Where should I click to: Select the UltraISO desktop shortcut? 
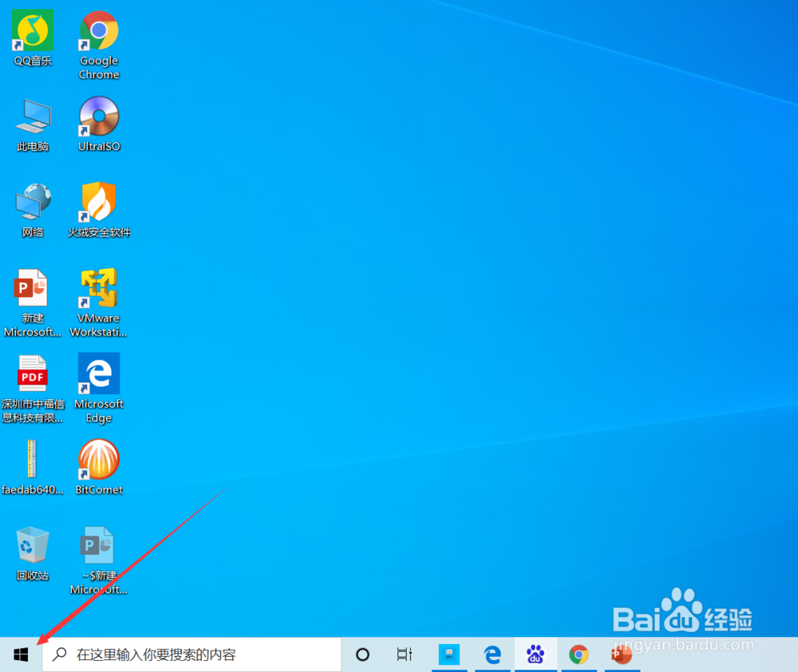(x=99, y=124)
